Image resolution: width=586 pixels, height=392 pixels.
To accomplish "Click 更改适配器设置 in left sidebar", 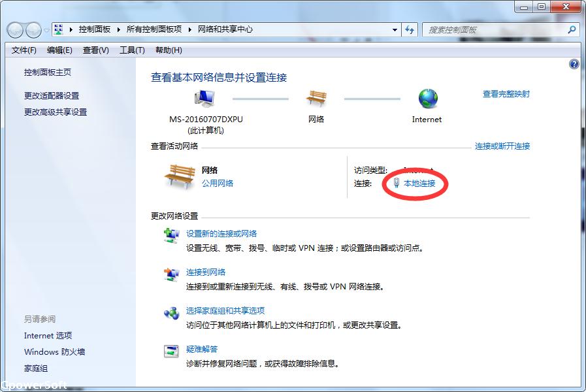I will point(52,95).
